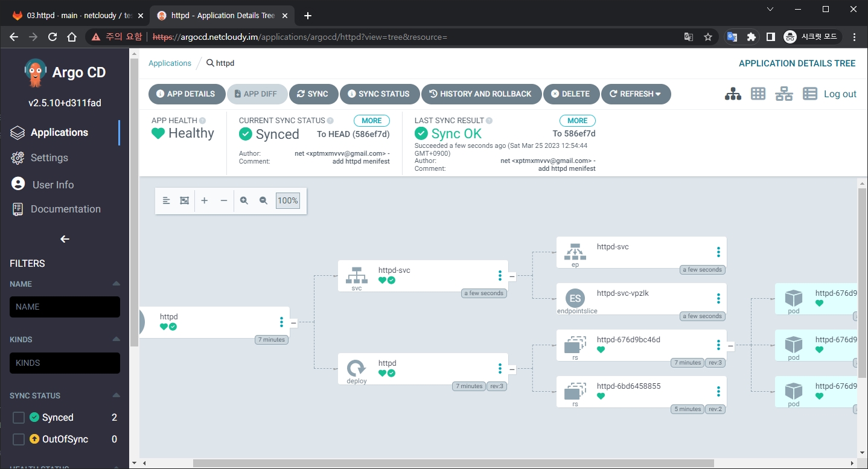Click the zoom to fit icon
The height and width of the screenshot is (469, 868).
click(185, 200)
